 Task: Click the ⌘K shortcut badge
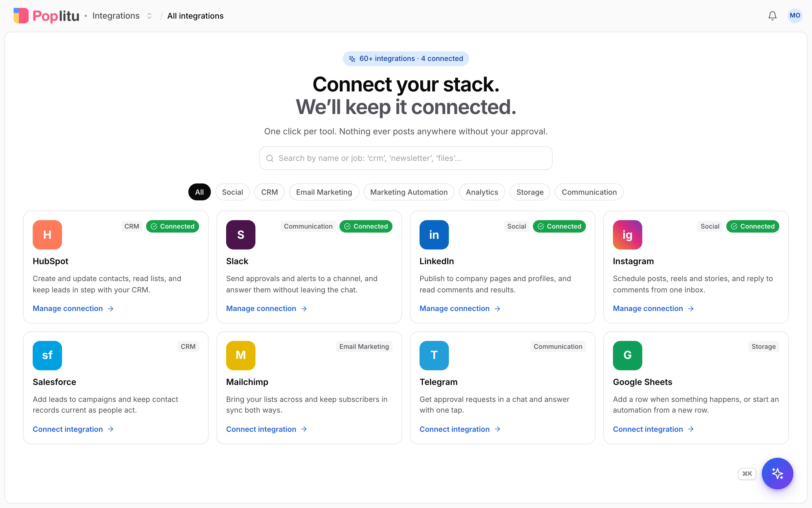(747, 474)
